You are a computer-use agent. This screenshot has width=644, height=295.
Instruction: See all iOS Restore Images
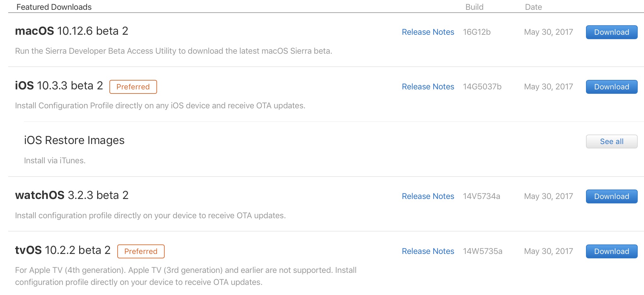click(611, 141)
